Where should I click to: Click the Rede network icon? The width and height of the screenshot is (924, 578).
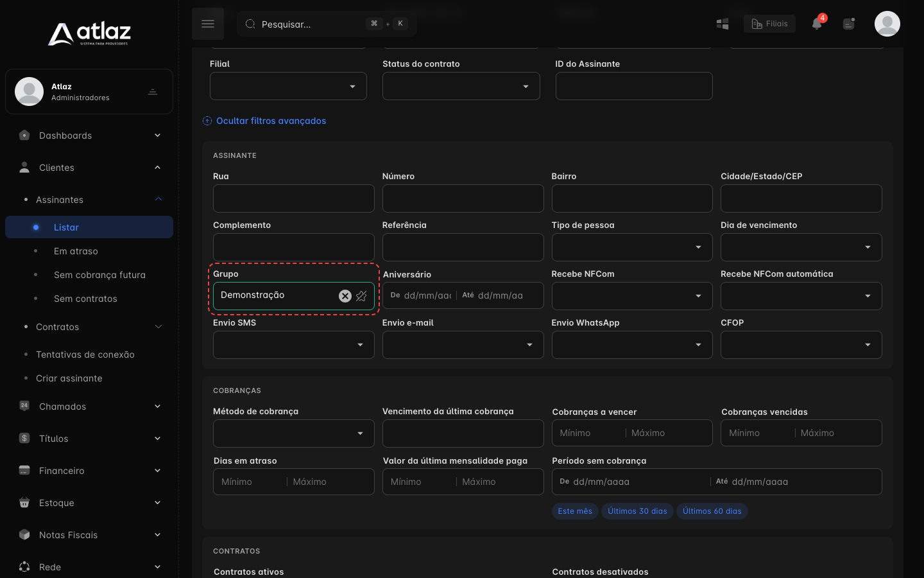coord(24,566)
